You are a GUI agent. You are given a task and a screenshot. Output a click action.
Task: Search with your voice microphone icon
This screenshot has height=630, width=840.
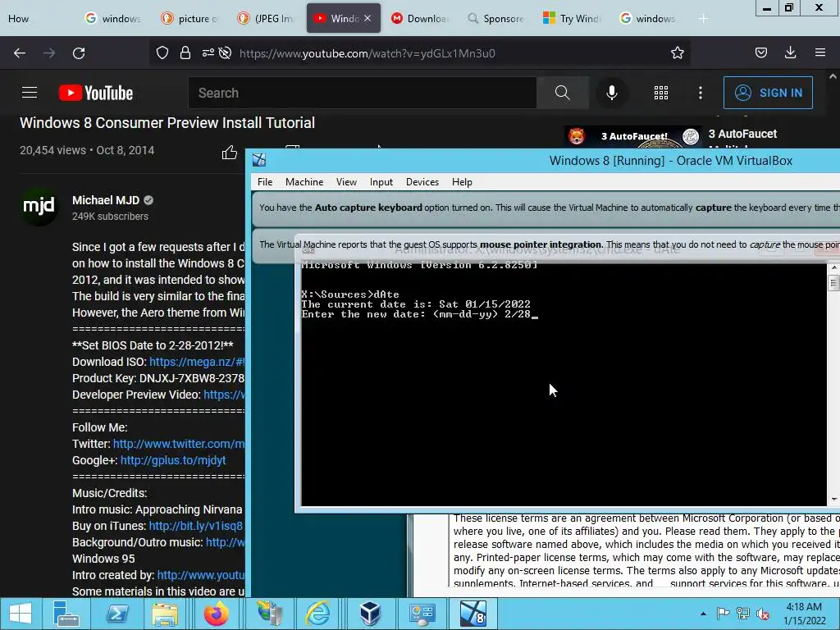tap(612, 93)
